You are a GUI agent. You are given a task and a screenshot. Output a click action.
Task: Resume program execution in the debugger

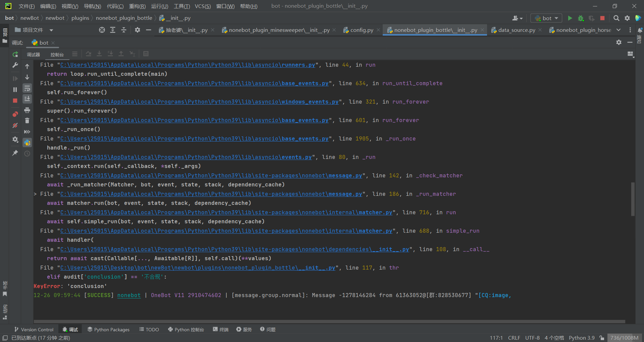15,78
